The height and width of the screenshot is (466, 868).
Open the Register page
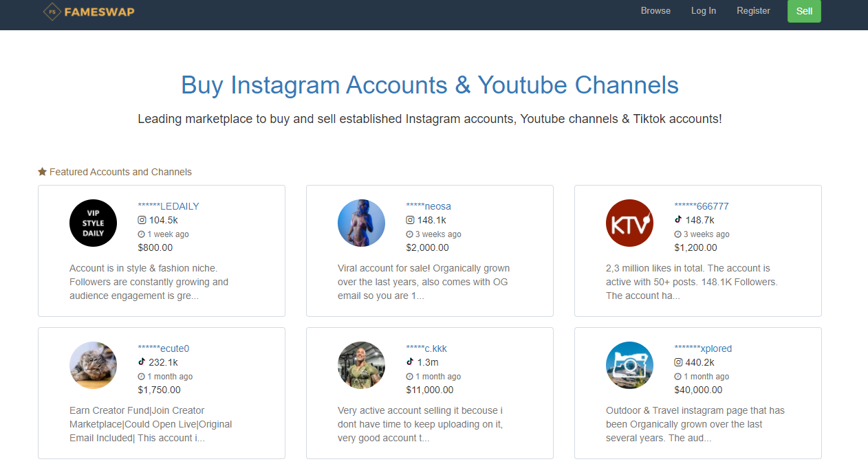coord(753,10)
